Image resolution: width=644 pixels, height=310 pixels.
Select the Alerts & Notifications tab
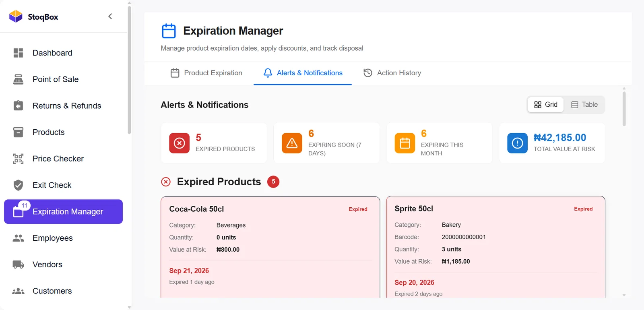point(303,73)
